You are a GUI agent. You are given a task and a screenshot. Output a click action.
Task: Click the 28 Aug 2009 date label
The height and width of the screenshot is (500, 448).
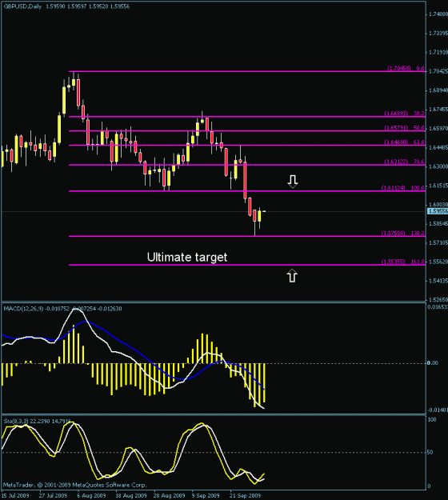(169, 495)
